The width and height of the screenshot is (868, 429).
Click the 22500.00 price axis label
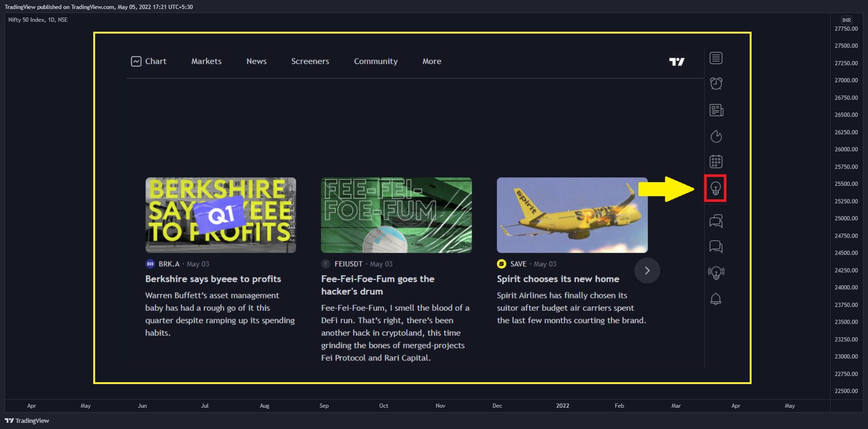[846, 391]
